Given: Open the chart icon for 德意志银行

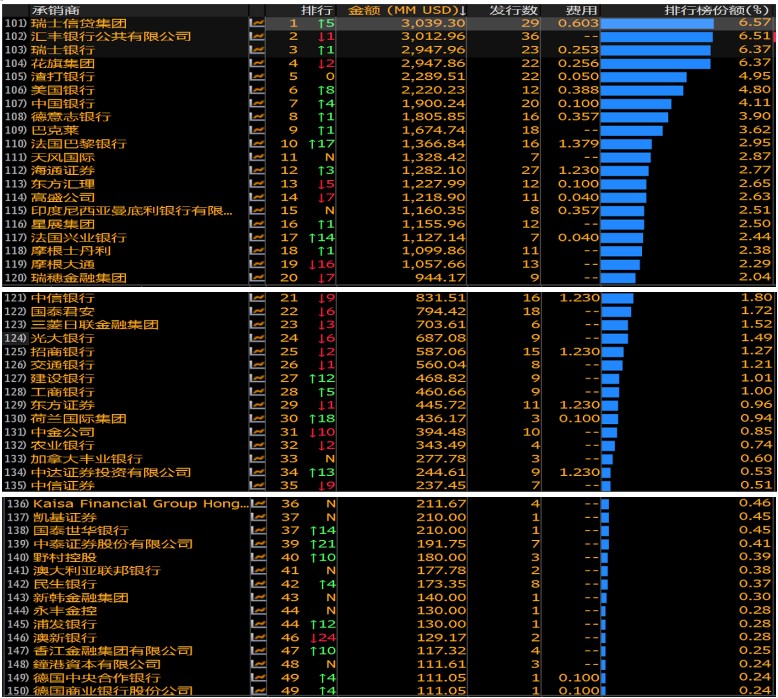Looking at the screenshot, I should [x=257, y=117].
